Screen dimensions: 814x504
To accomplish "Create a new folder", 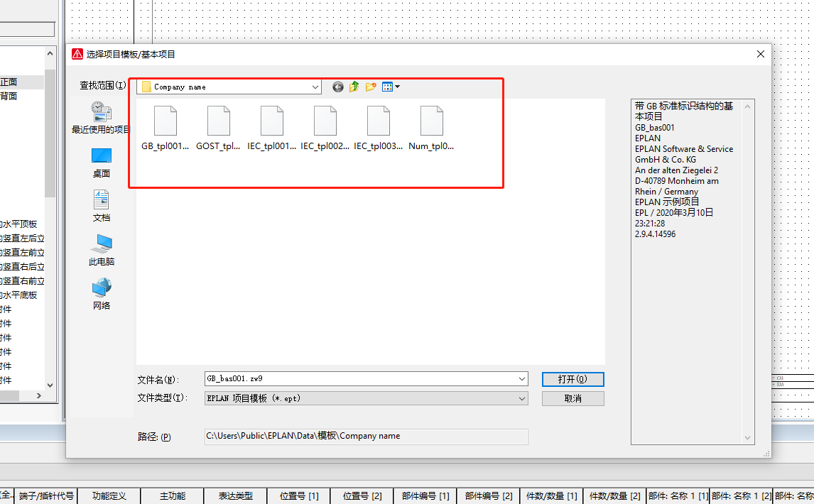I will click(370, 87).
